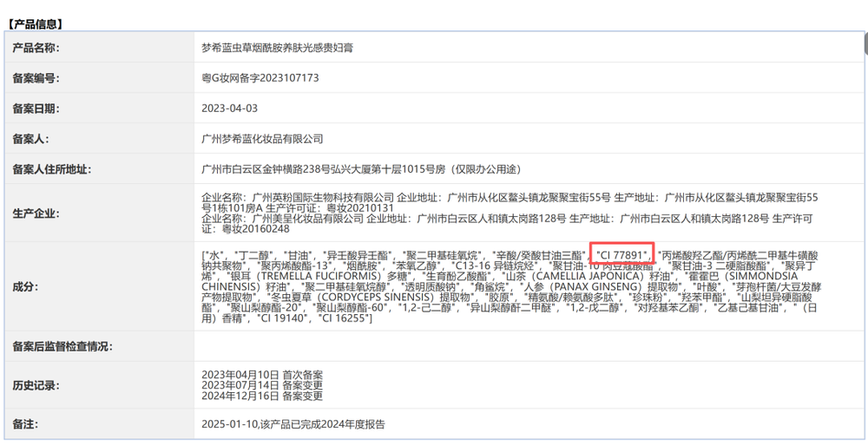The width and height of the screenshot is (868, 446).
Task: Click history entry 2024年12月16日 备案变更
Action: click(262, 396)
